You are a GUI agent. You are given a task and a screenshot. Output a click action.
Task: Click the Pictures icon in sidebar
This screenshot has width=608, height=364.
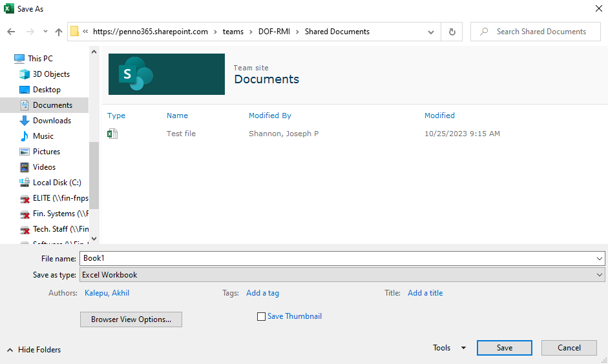[25, 152]
